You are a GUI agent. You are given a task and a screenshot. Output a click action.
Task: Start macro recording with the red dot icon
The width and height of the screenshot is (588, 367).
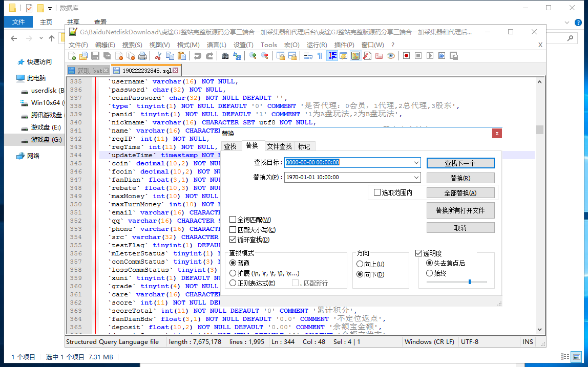tap(406, 56)
